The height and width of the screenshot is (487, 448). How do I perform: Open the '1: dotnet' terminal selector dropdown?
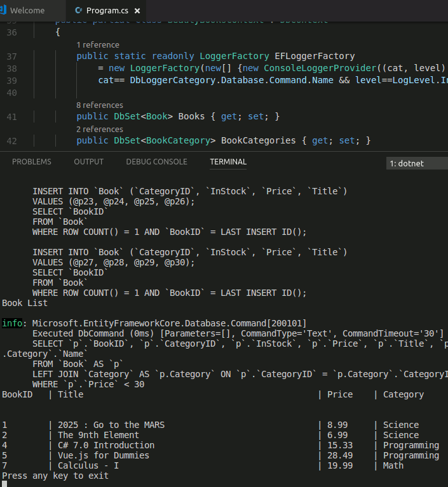tap(416, 163)
